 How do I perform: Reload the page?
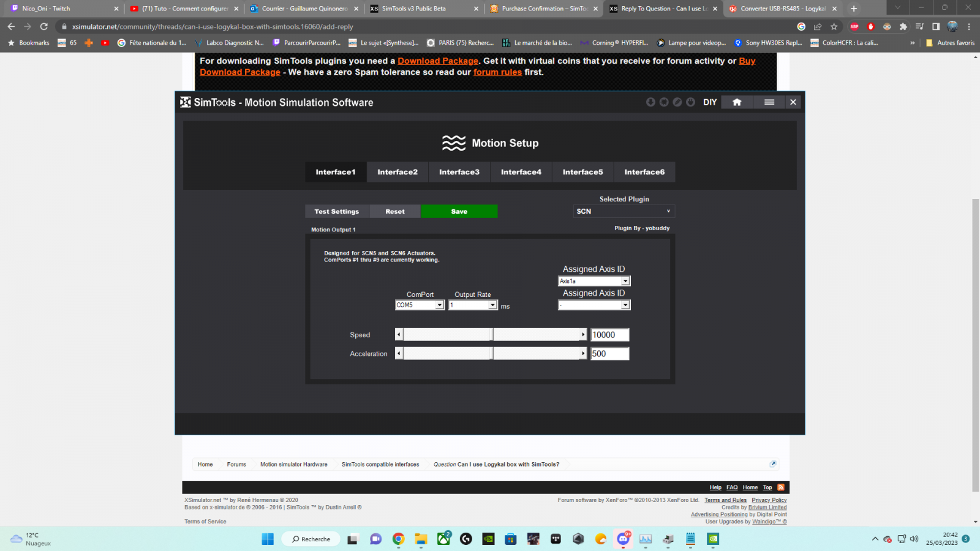(x=43, y=26)
